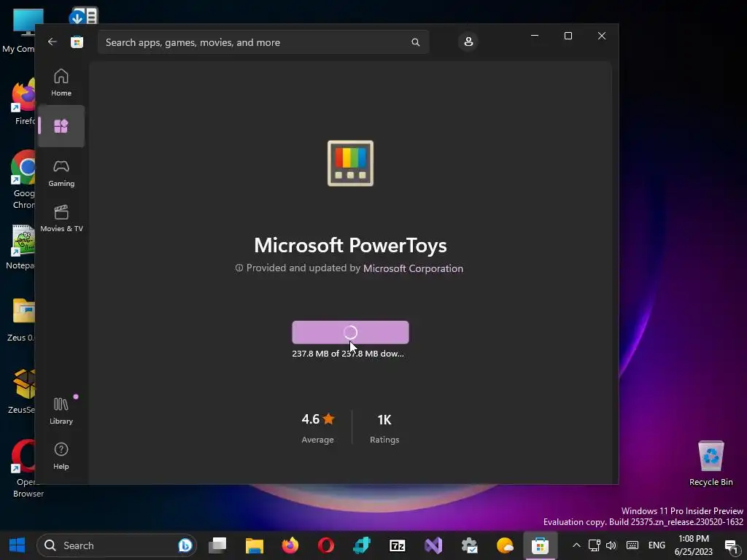
Task: Click the touch keyboard tray icon
Action: 632,545
